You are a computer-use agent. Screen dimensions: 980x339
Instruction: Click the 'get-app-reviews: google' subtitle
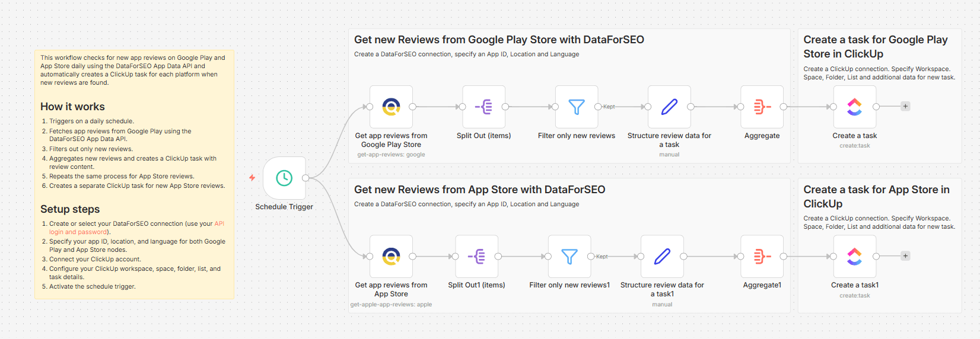391,155
